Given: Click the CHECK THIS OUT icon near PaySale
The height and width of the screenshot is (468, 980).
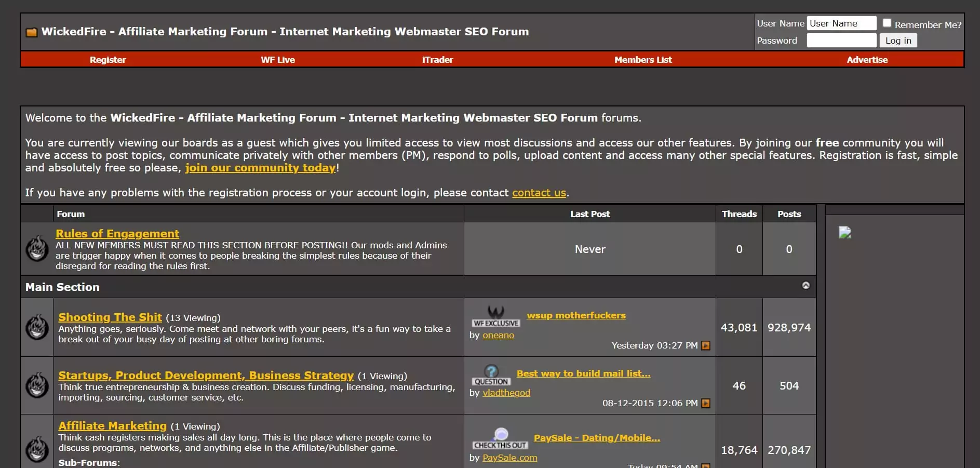Looking at the screenshot, I should tap(500, 440).
